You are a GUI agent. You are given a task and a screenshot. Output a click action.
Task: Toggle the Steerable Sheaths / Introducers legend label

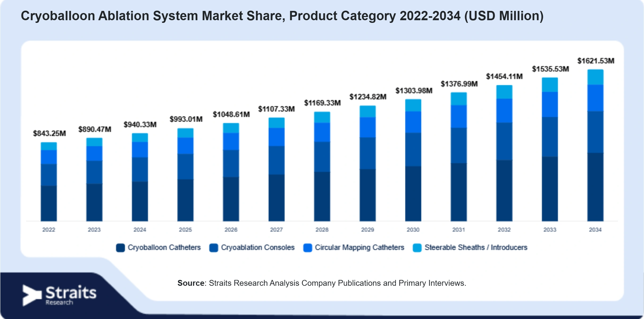476,247
